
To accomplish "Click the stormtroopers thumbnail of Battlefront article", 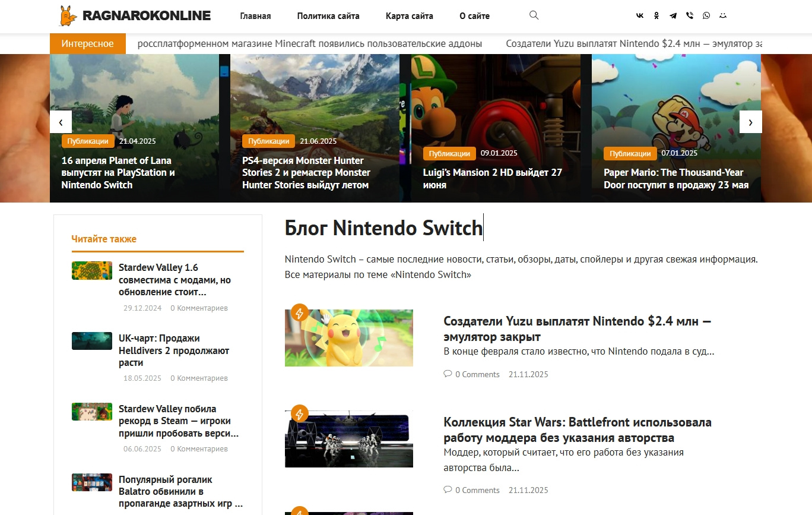I will (x=349, y=439).
